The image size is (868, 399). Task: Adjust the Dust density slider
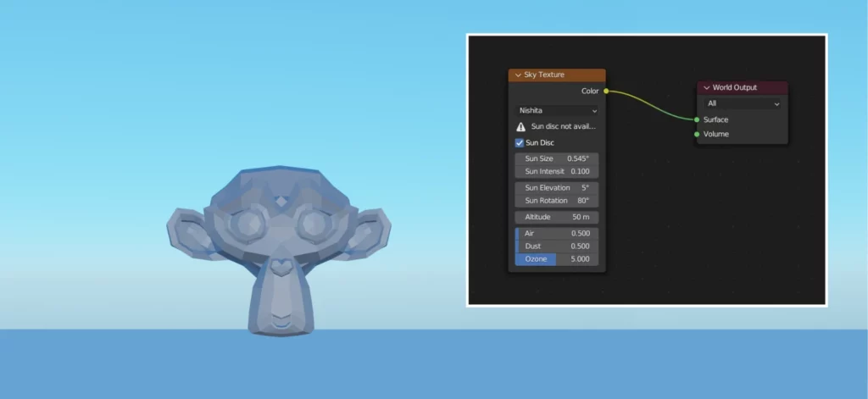557,247
